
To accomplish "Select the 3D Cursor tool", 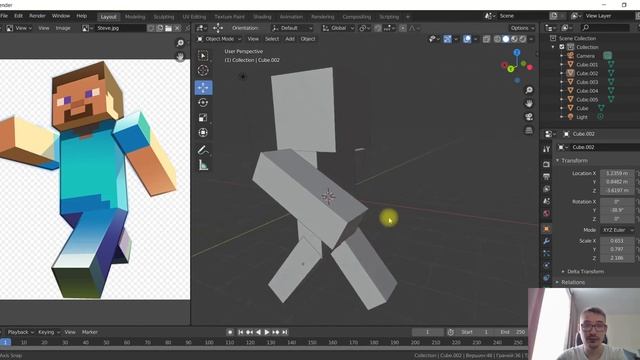I will (x=203, y=71).
